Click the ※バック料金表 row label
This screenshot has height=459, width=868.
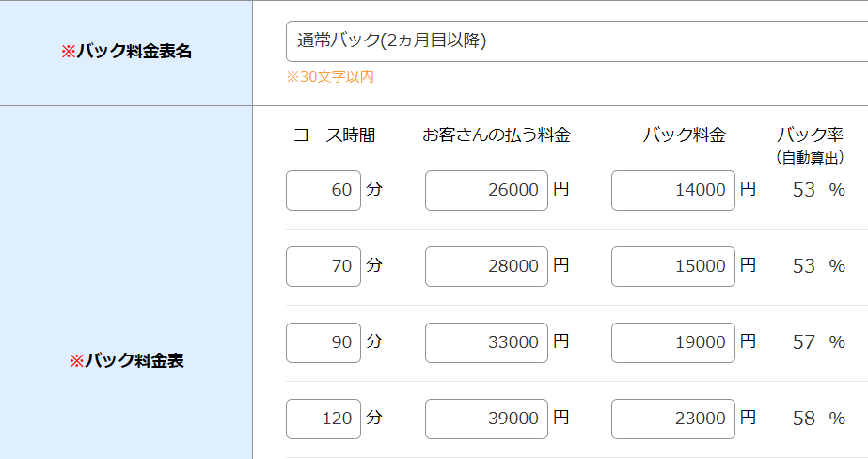click(x=126, y=361)
